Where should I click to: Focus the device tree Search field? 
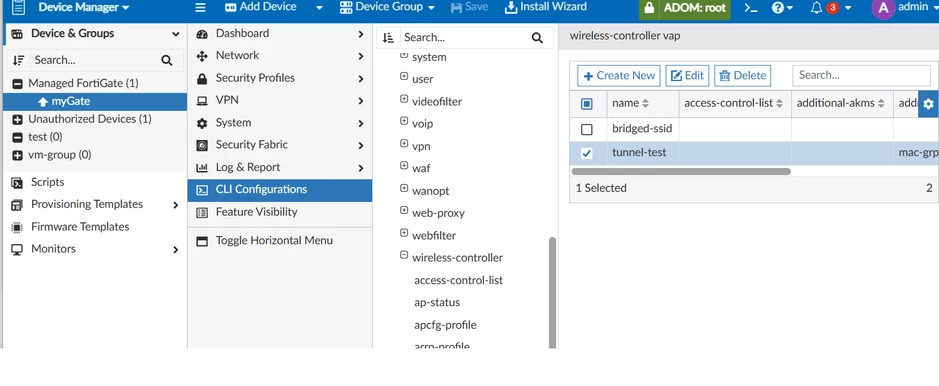pos(96,60)
